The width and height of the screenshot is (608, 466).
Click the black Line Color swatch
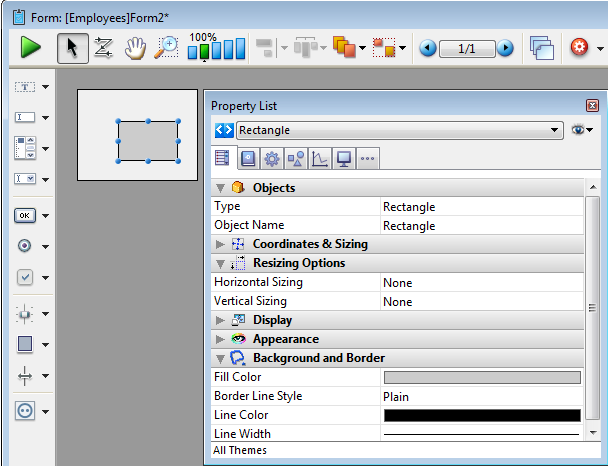[x=482, y=415]
